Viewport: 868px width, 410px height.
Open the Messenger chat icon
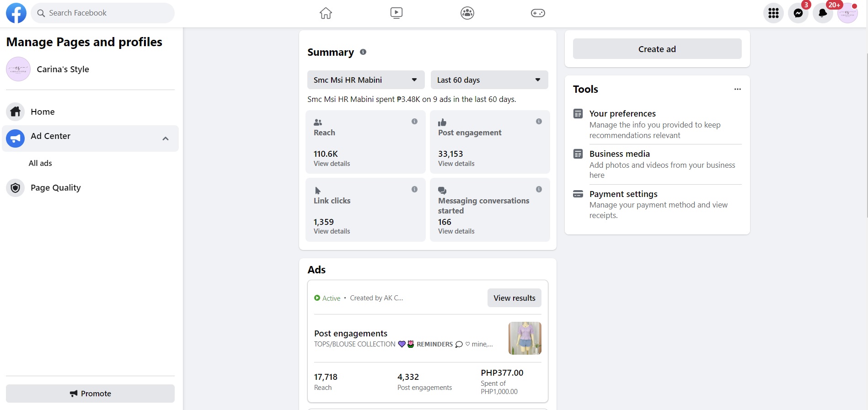[x=798, y=13]
